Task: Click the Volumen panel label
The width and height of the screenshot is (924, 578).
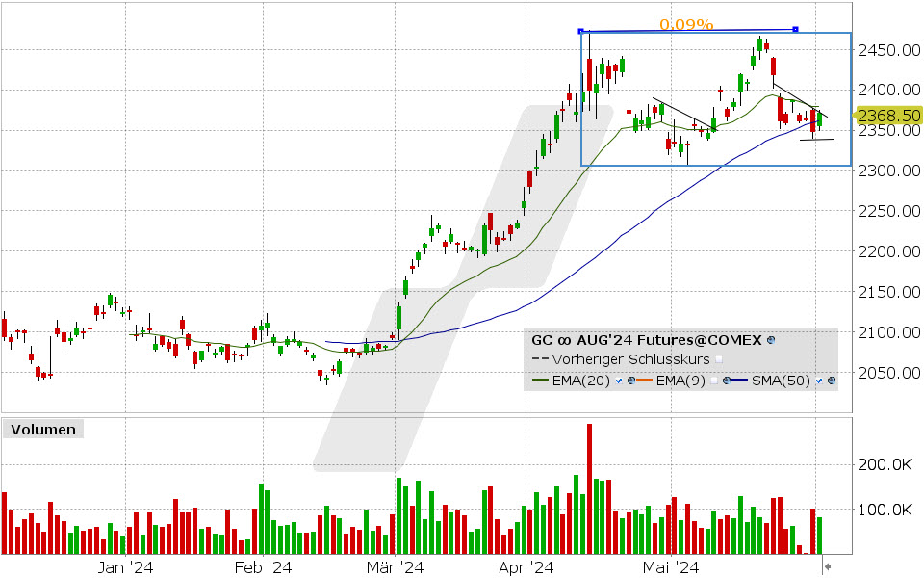Action: pos(43,430)
